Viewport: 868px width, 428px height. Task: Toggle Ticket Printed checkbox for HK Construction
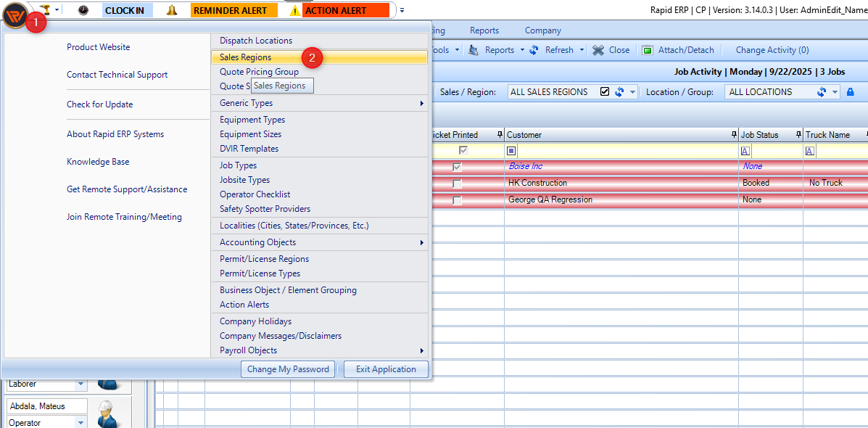pyautogui.click(x=458, y=184)
